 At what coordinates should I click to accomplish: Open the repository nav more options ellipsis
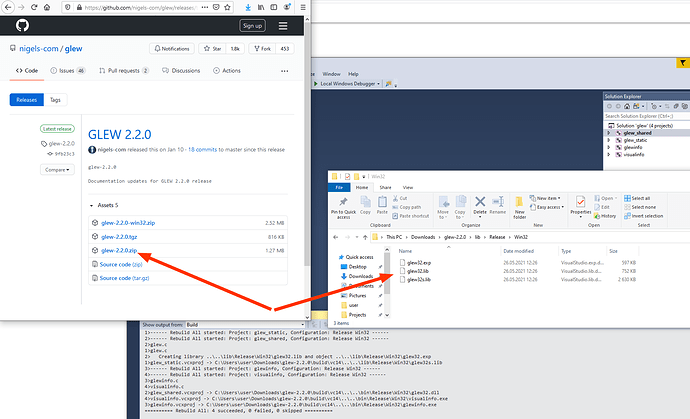point(285,71)
